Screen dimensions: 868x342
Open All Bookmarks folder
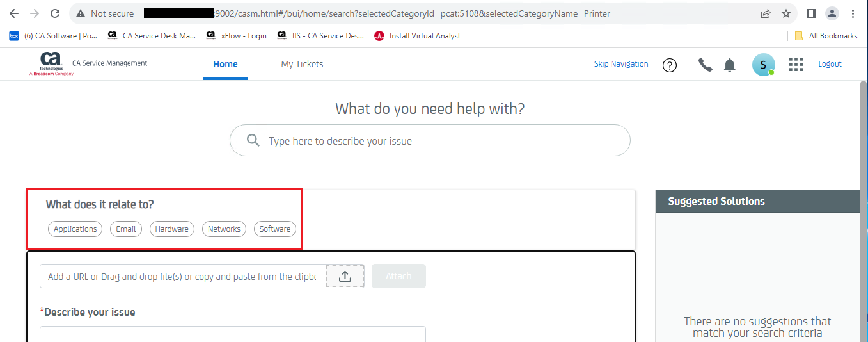point(826,36)
